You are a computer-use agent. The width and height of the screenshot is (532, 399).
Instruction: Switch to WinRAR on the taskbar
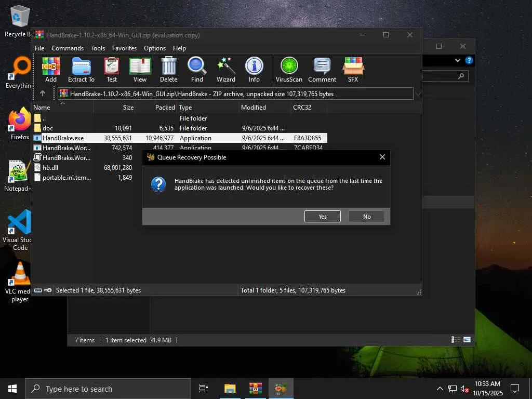tap(256, 389)
